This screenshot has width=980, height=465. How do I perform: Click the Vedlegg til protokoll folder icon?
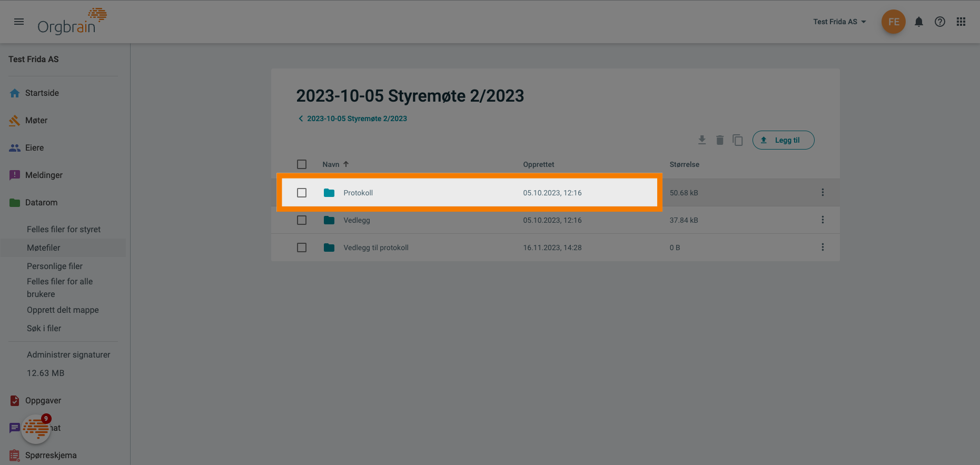(x=329, y=248)
